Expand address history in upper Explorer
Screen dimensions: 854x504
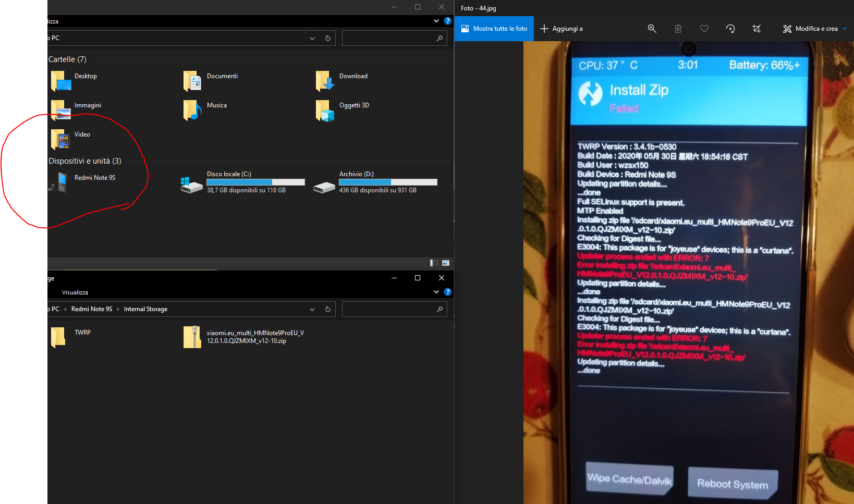pos(312,38)
